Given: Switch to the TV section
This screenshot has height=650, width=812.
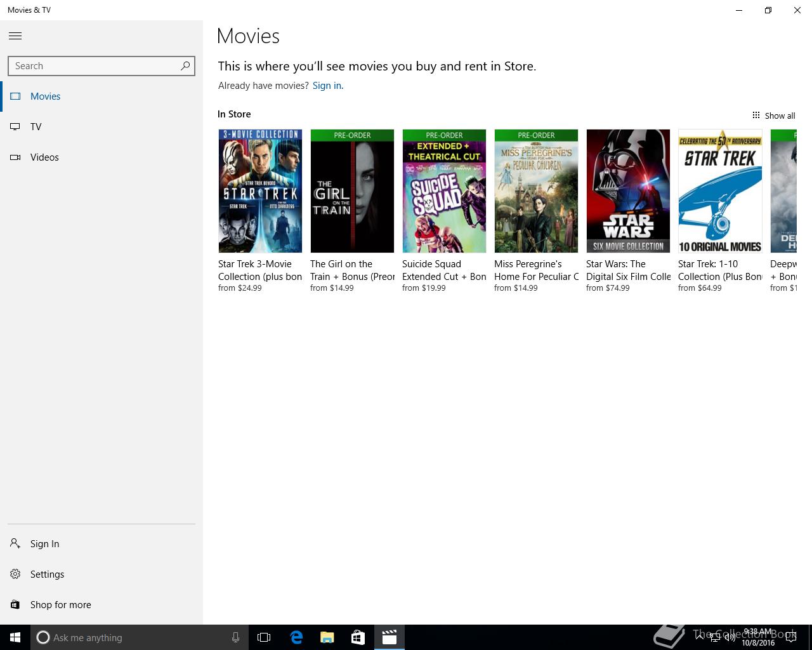Looking at the screenshot, I should (101, 127).
